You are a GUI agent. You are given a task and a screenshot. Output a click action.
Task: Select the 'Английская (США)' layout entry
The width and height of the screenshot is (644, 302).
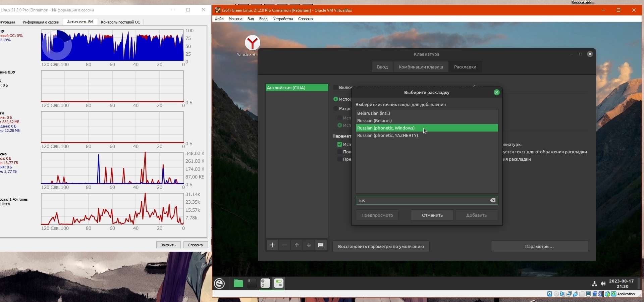point(297,88)
